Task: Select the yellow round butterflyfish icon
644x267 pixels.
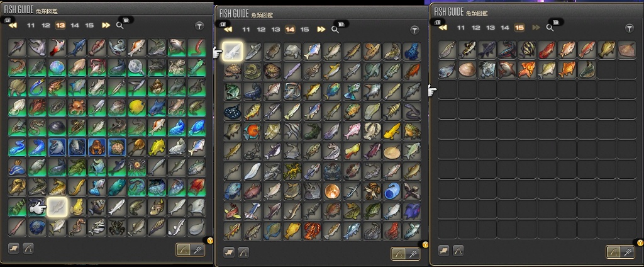Action: click(x=136, y=108)
